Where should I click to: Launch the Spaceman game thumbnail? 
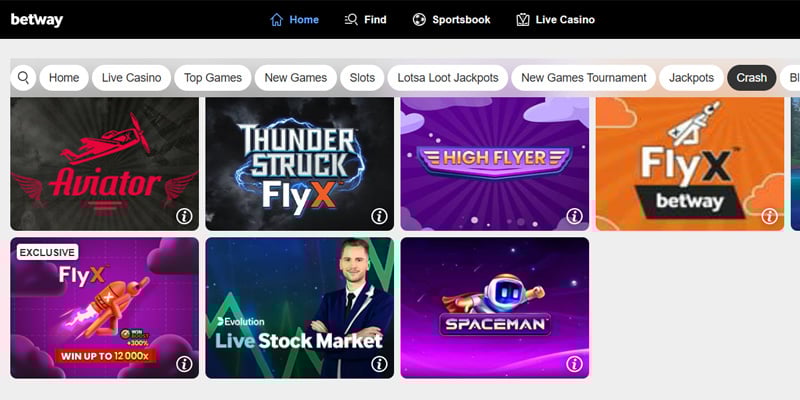tap(495, 308)
